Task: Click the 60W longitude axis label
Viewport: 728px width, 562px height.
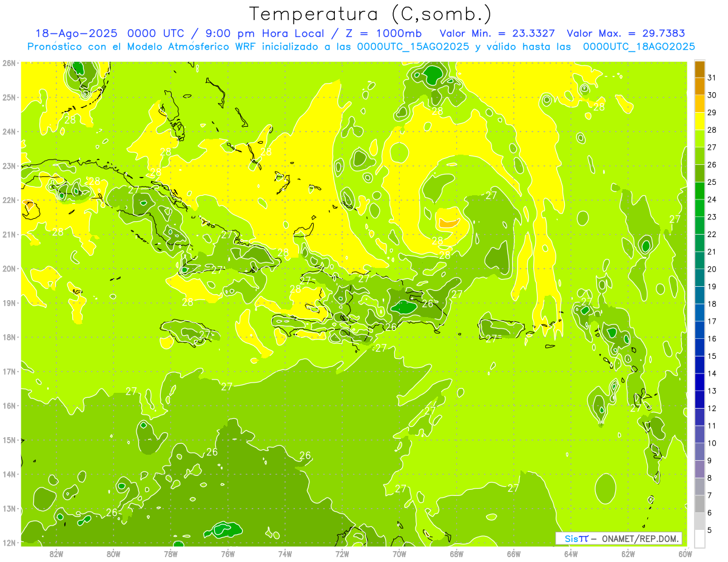Action: 685,553
